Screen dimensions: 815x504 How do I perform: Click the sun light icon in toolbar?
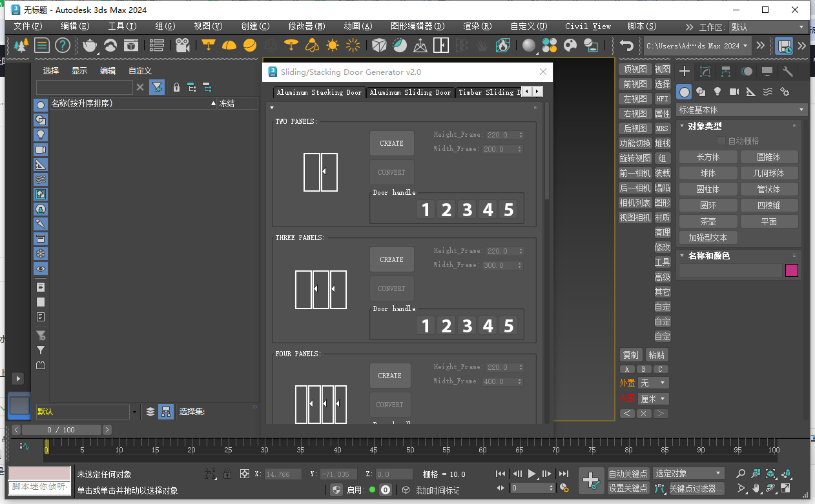[333, 45]
